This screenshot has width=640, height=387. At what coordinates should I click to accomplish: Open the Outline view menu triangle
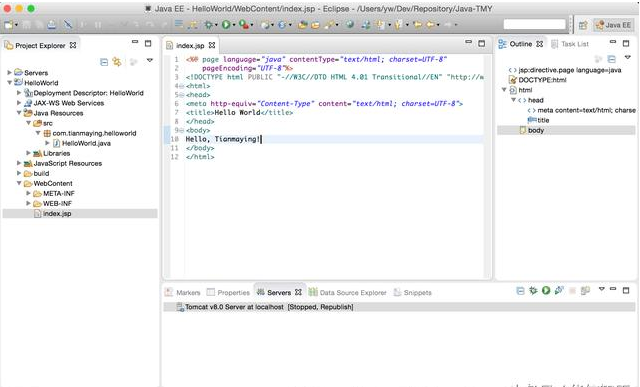[x=628, y=58]
